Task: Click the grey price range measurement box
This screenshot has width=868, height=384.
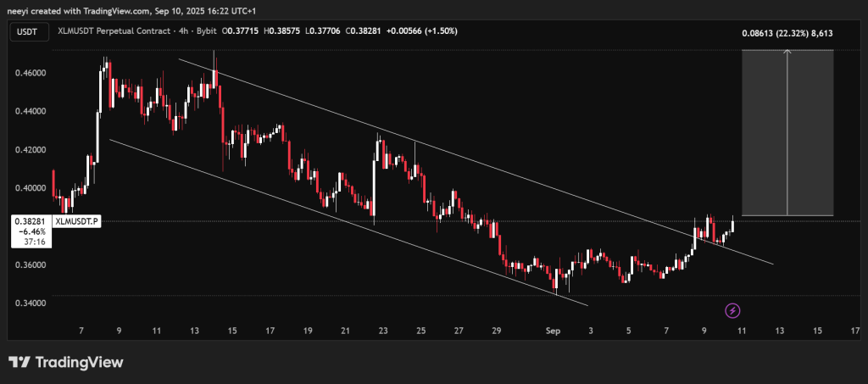Action: tap(787, 133)
